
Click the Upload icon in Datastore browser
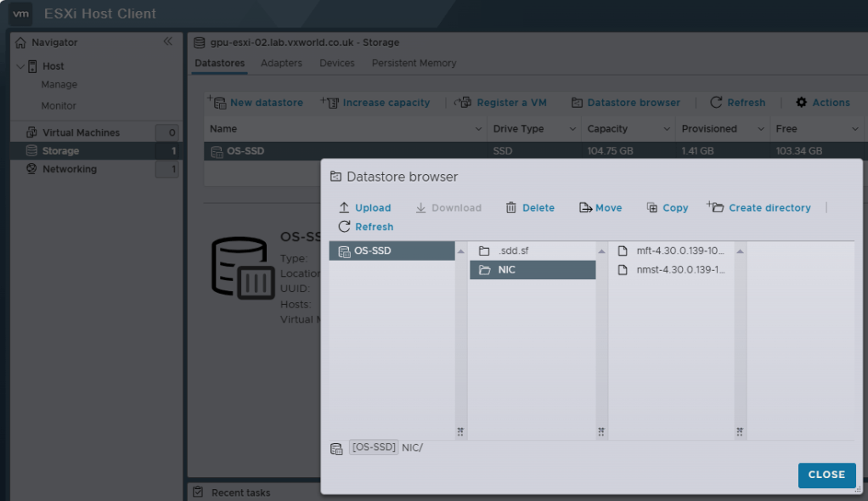pos(344,208)
